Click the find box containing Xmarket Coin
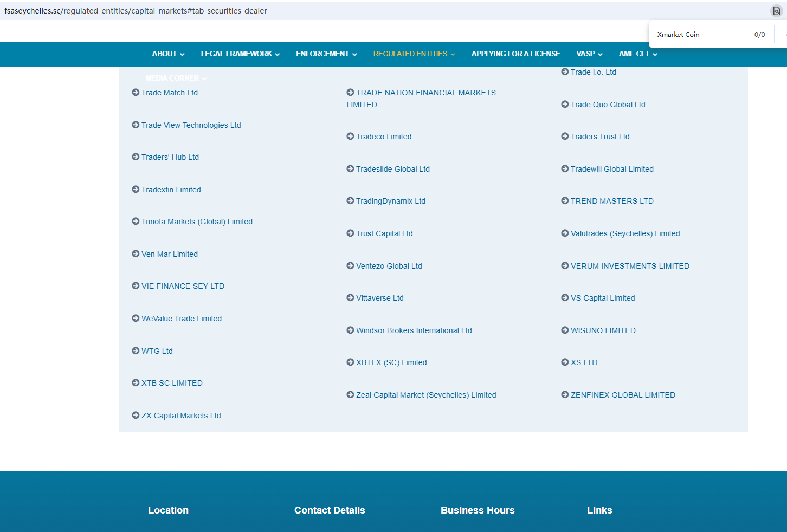 coord(699,35)
